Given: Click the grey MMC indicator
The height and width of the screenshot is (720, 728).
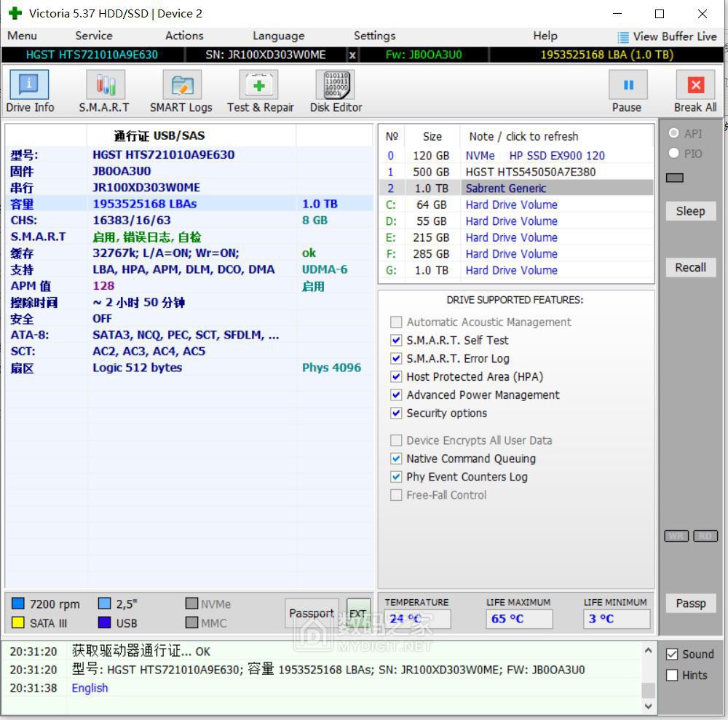Looking at the screenshot, I should coord(191,622).
